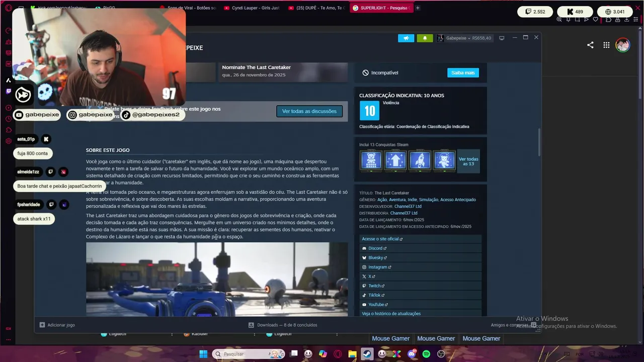Enter Steam Big Picture monitor icon
This screenshot has width=644, height=362.
502,38
